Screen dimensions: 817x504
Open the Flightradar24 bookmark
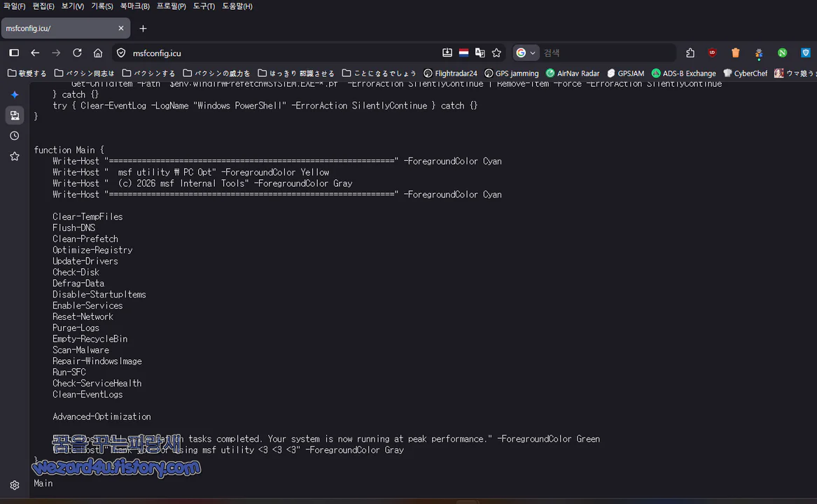coord(450,73)
